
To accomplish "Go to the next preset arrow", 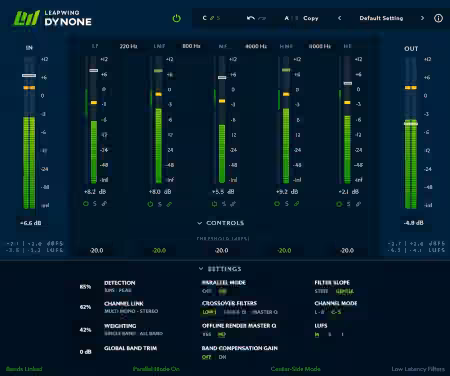I will coord(422,18).
